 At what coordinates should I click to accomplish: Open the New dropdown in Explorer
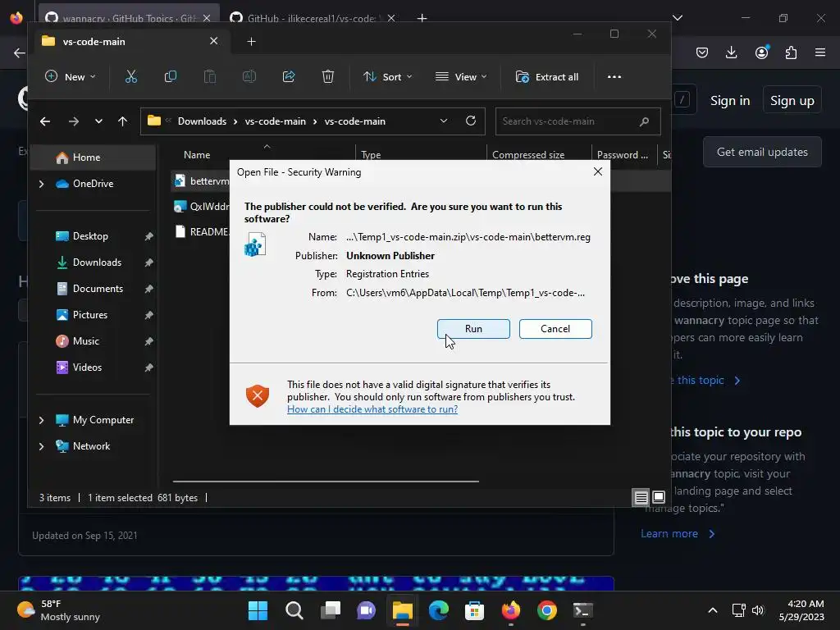[x=71, y=76]
